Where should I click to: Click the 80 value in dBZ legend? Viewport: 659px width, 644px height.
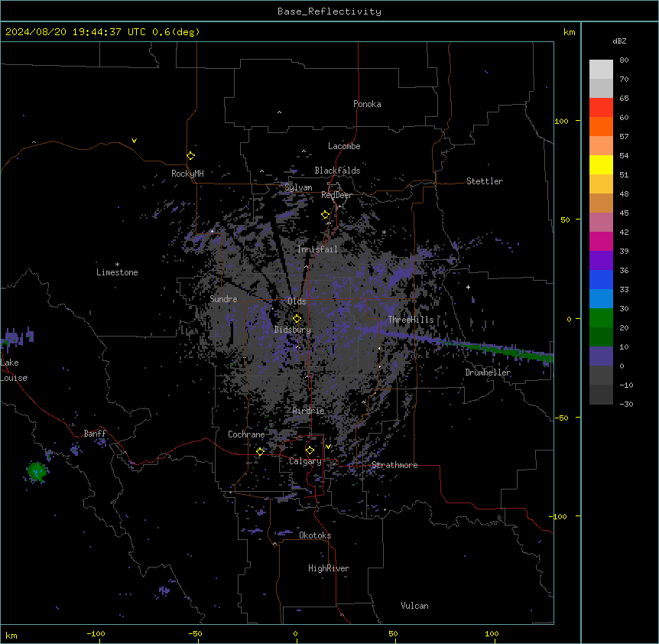[624, 60]
